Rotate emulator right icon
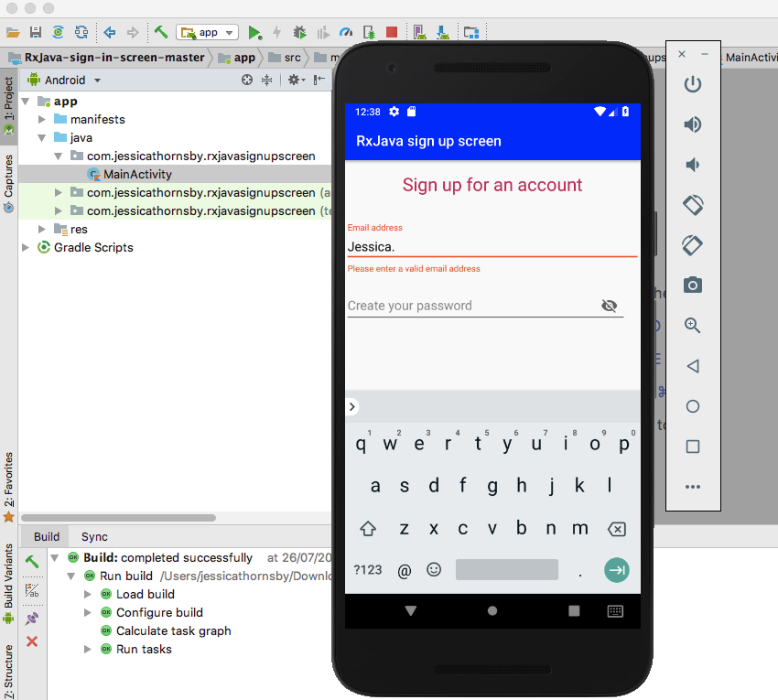Image resolution: width=778 pixels, height=700 pixels. [693, 245]
